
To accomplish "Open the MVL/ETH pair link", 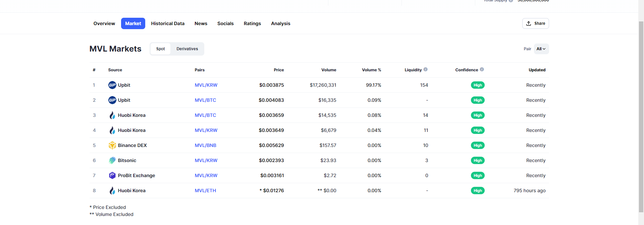I will click(205, 191).
